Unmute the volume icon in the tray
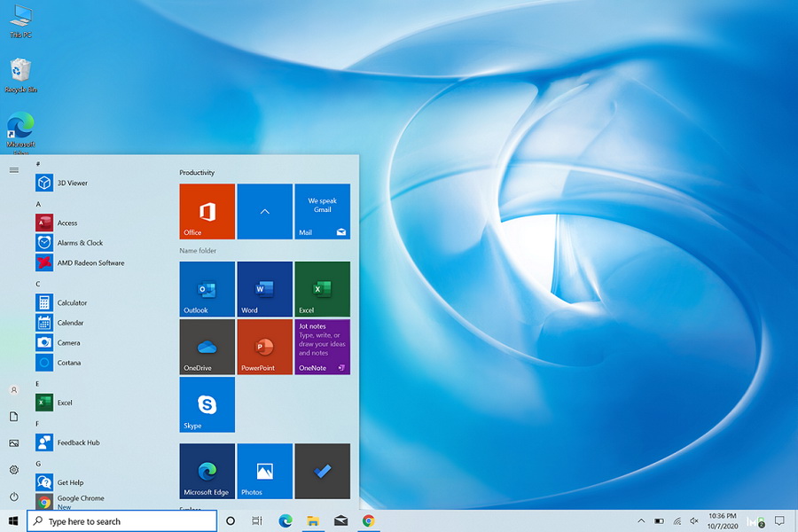This screenshot has height=532, width=798. tap(693, 521)
